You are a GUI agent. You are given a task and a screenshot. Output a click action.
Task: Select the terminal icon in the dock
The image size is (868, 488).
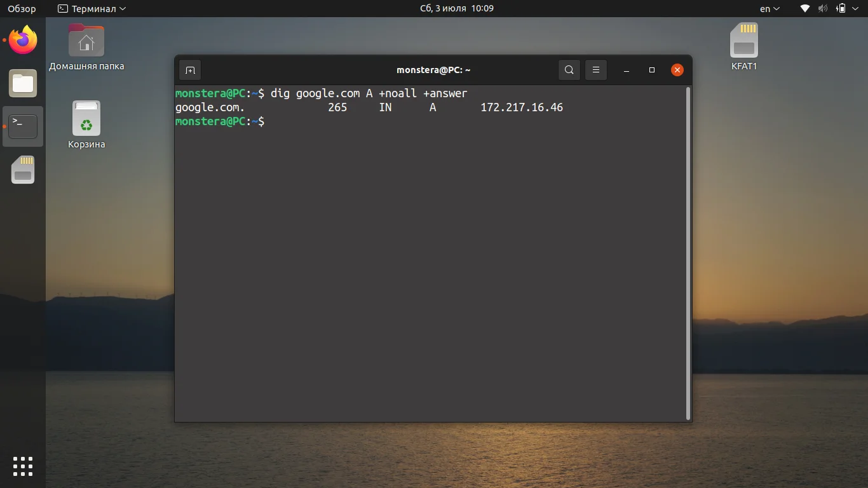(x=23, y=126)
